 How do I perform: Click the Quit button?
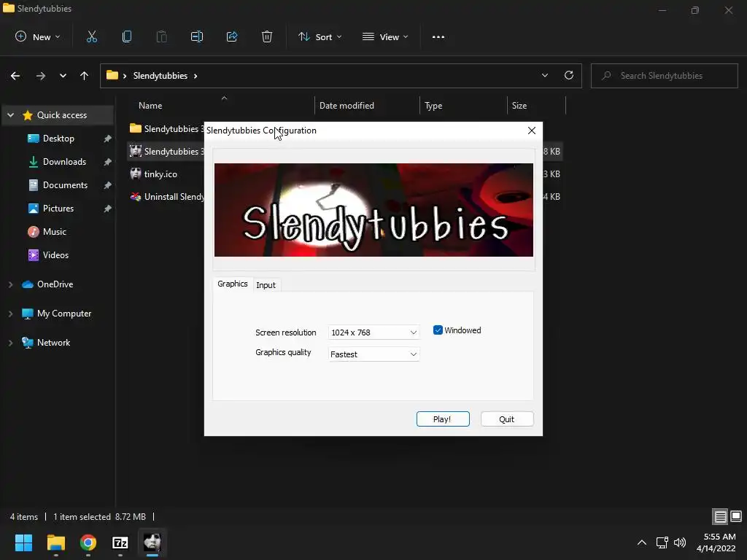507,419
